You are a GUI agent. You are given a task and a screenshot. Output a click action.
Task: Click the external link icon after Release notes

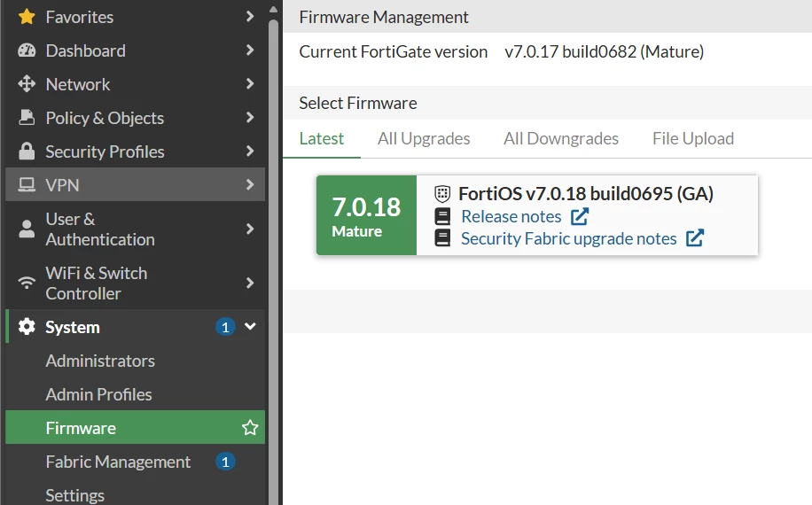tap(580, 216)
